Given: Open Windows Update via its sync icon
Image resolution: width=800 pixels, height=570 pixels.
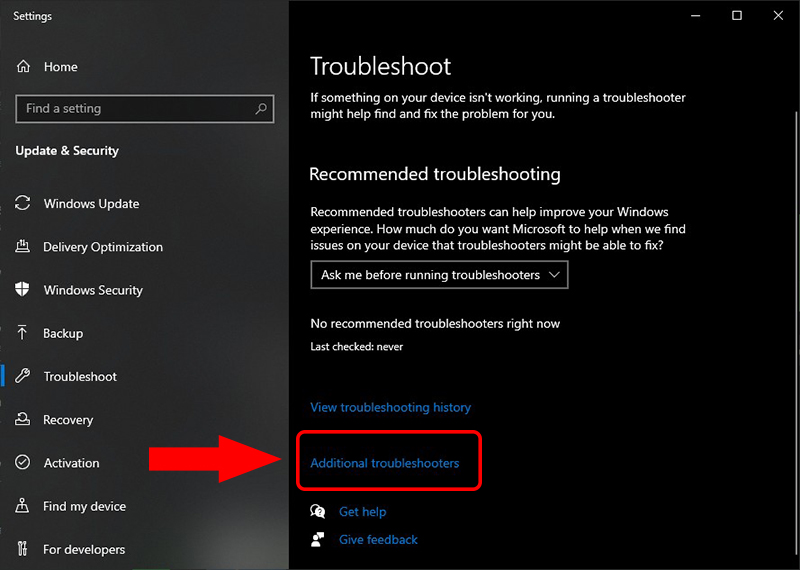Looking at the screenshot, I should 22,203.
